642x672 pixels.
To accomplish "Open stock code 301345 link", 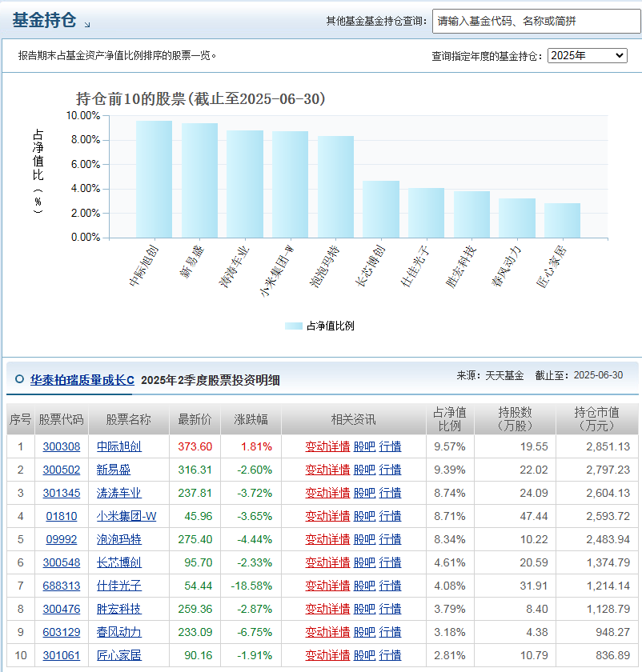I will (x=62, y=493).
